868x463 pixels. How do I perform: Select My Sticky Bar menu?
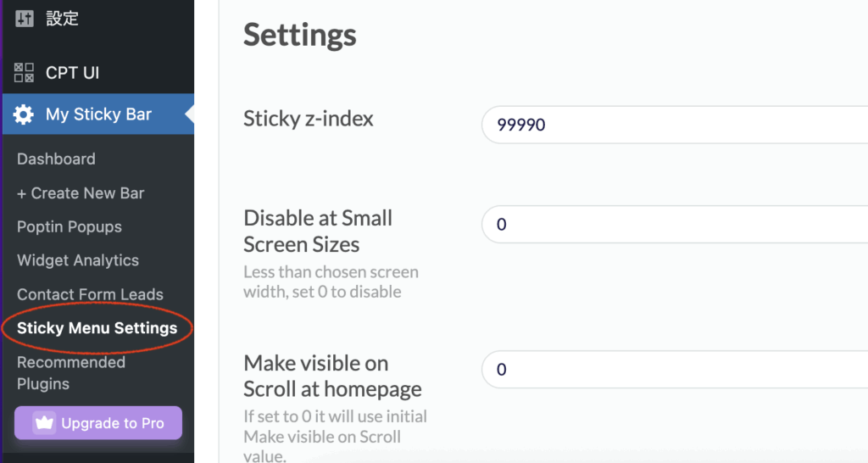(98, 114)
